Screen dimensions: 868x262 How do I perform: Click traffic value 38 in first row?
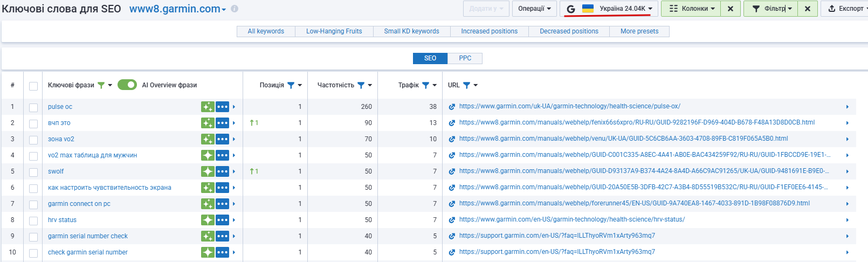433,107
